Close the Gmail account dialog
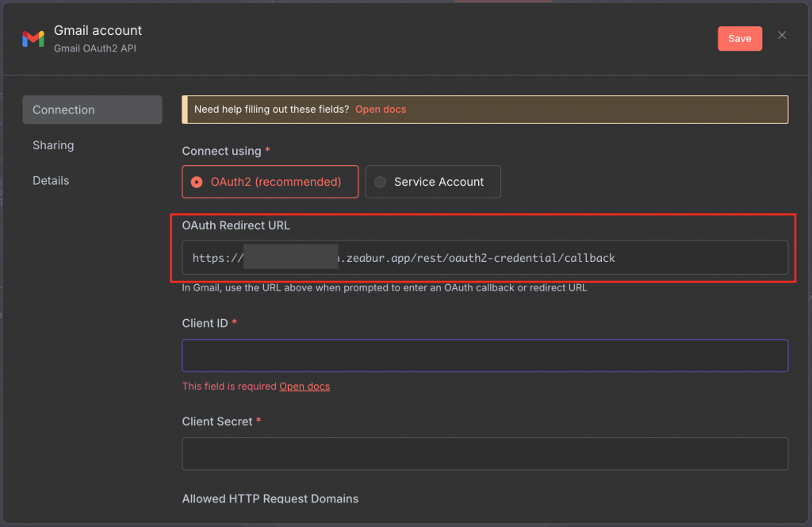 click(x=781, y=35)
